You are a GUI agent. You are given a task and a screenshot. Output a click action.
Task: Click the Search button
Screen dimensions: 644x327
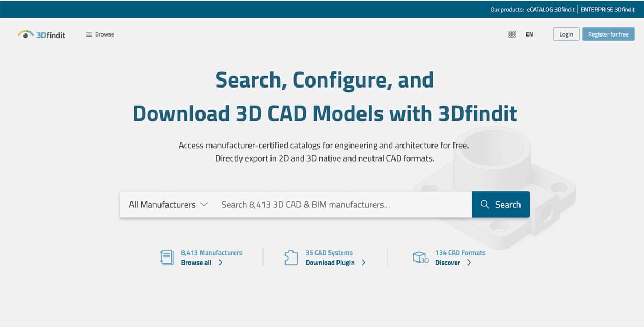[501, 205]
